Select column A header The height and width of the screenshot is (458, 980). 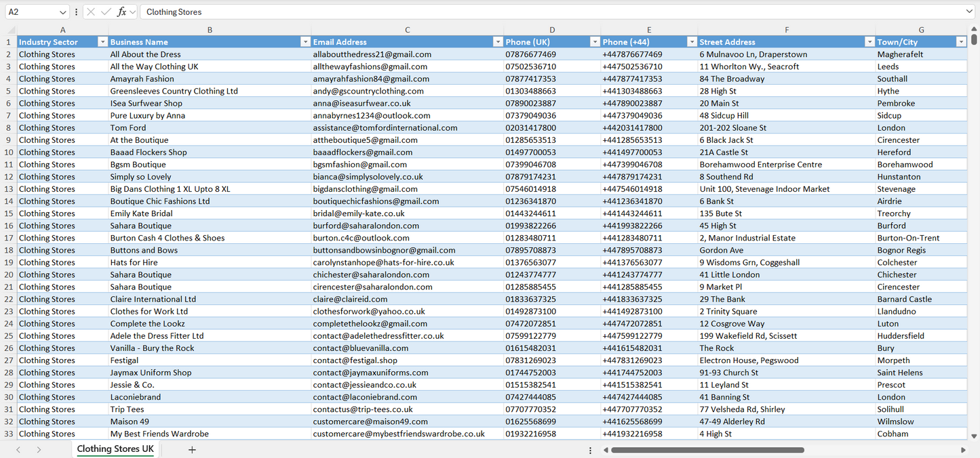pos(63,30)
